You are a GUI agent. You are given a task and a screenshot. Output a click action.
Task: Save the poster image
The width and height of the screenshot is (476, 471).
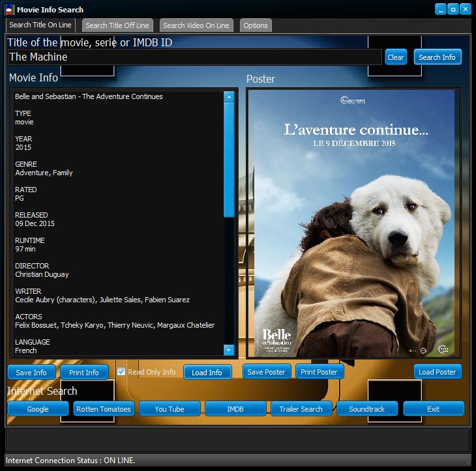pos(266,371)
